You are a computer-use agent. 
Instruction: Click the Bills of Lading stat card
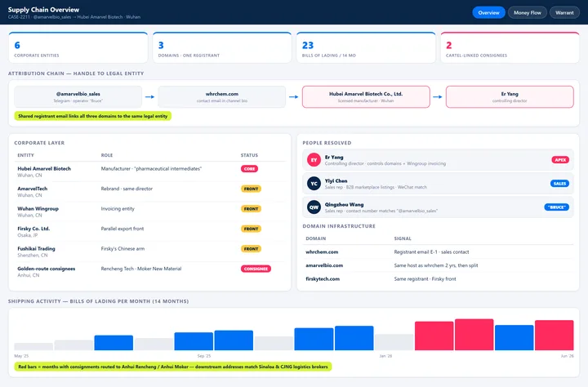tap(366, 47)
